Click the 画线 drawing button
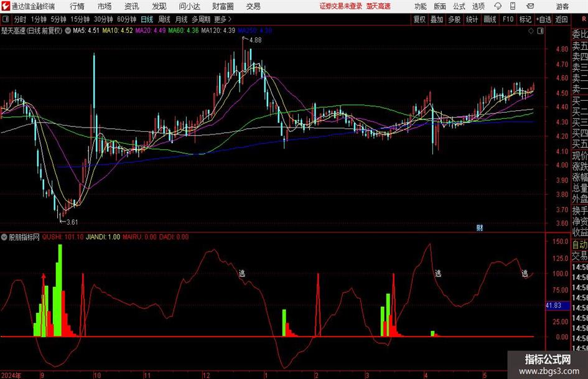Image resolution: width=588 pixels, height=379 pixels. click(490, 19)
